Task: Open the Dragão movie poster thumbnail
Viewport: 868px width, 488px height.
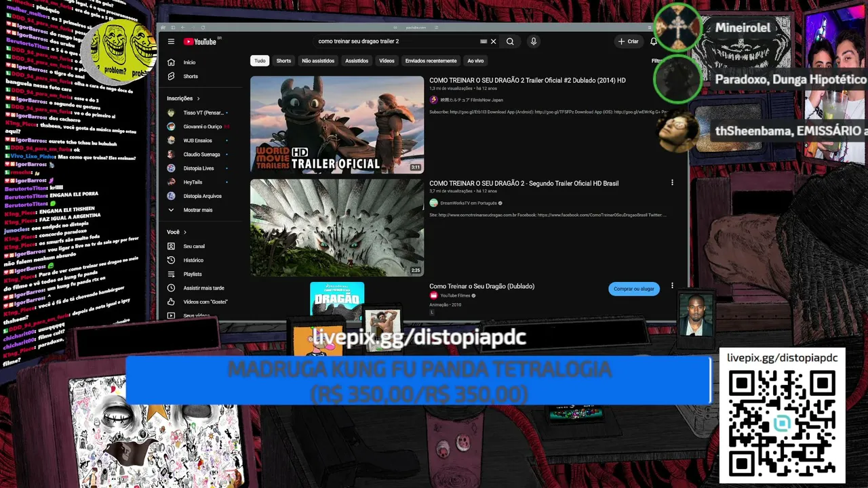Action: (x=337, y=300)
